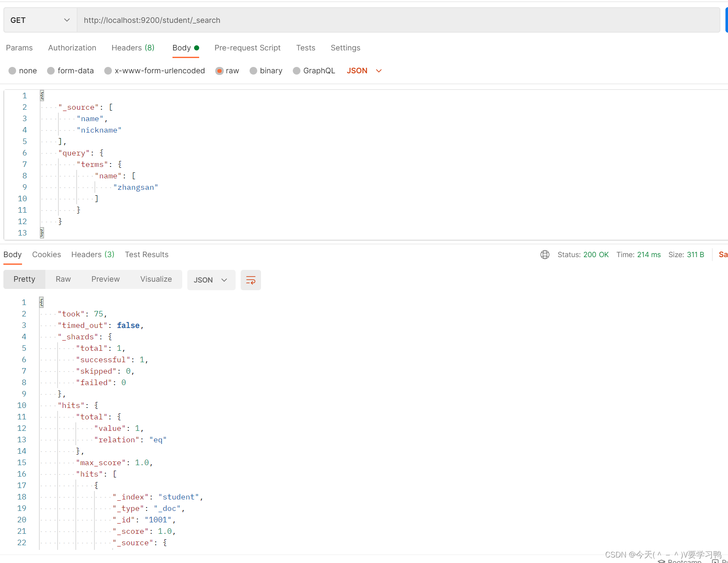Open the Tests tab

306,48
